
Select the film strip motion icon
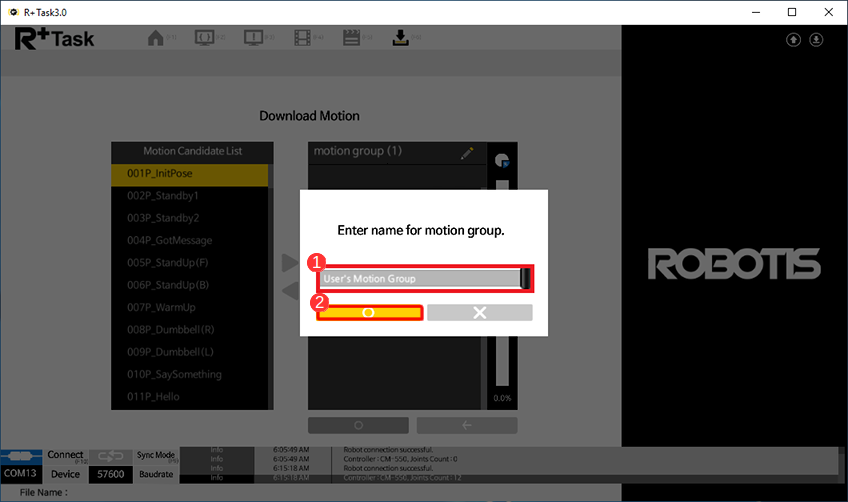pos(303,38)
